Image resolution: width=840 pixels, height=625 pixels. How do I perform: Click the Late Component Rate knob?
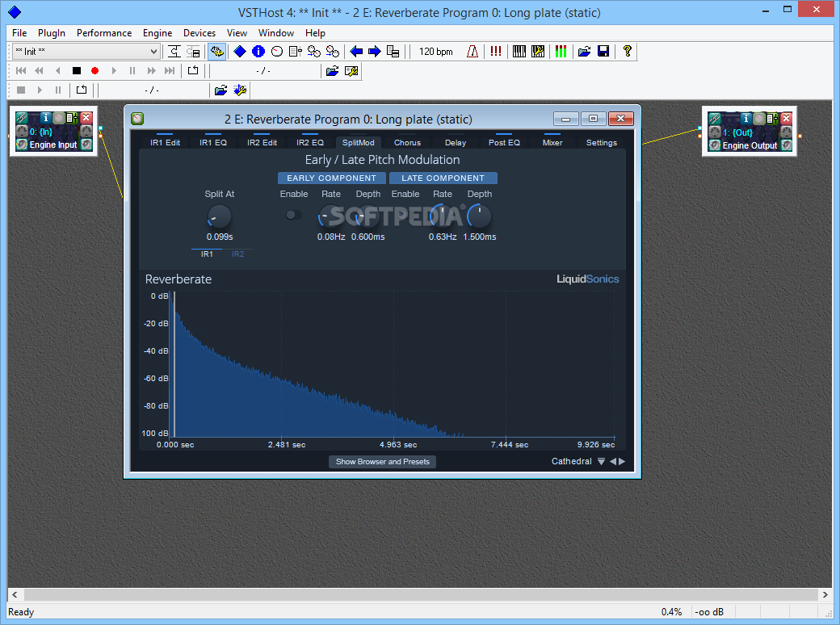[x=443, y=217]
